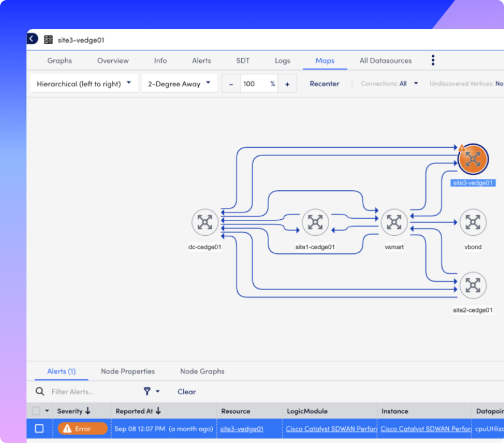Click the back chevron button
The width and height of the screenshot is (504, 443).
[x=32, y=39]
